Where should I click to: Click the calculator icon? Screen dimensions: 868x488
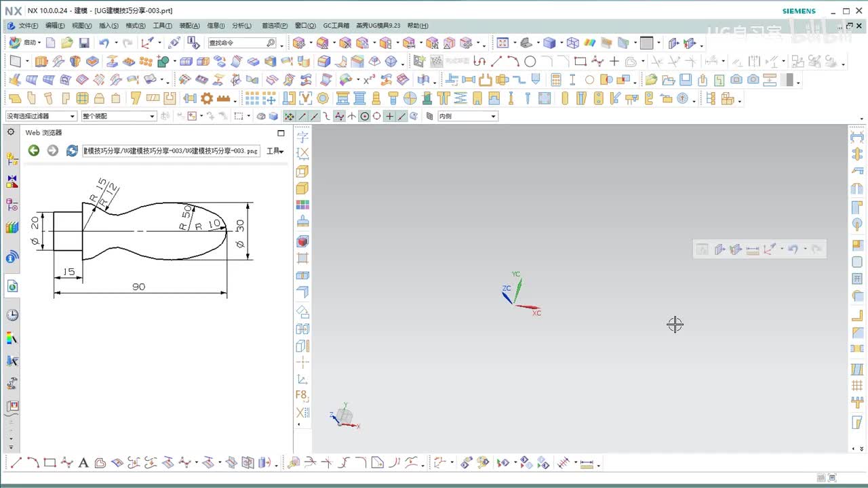click(x=556, y=79)
